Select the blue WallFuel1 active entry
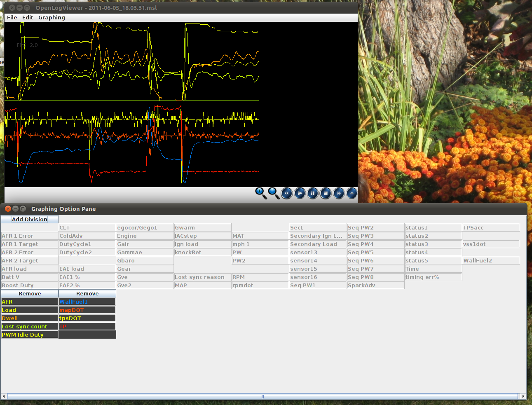Image resolution: width=532 pixels, height=405 pixels. [x=87, y=302]
